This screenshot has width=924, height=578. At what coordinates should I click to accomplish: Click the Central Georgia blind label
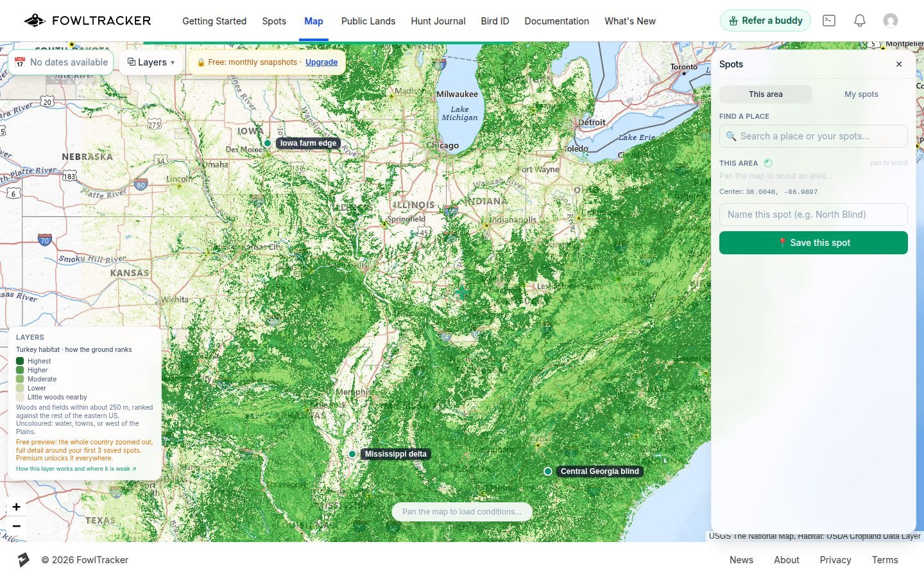(600, 471)
